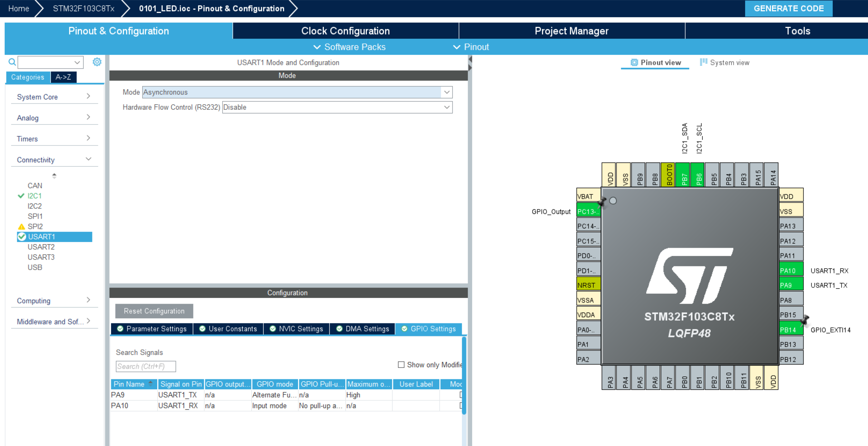The image size is (868, 446).
Task: Click the GPIO table vertical scrollbar
Action: 464,375
